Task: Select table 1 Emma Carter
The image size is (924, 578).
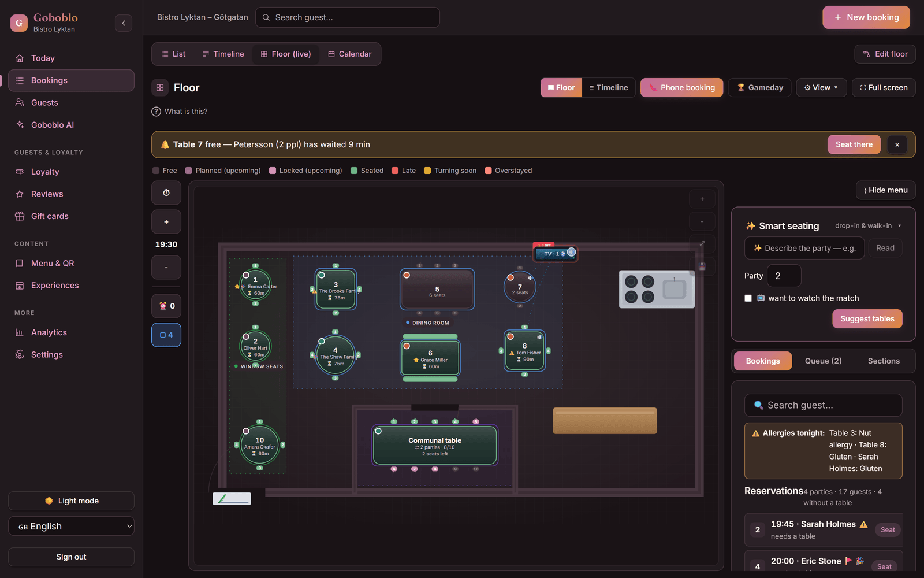Action: coord(255,285)
